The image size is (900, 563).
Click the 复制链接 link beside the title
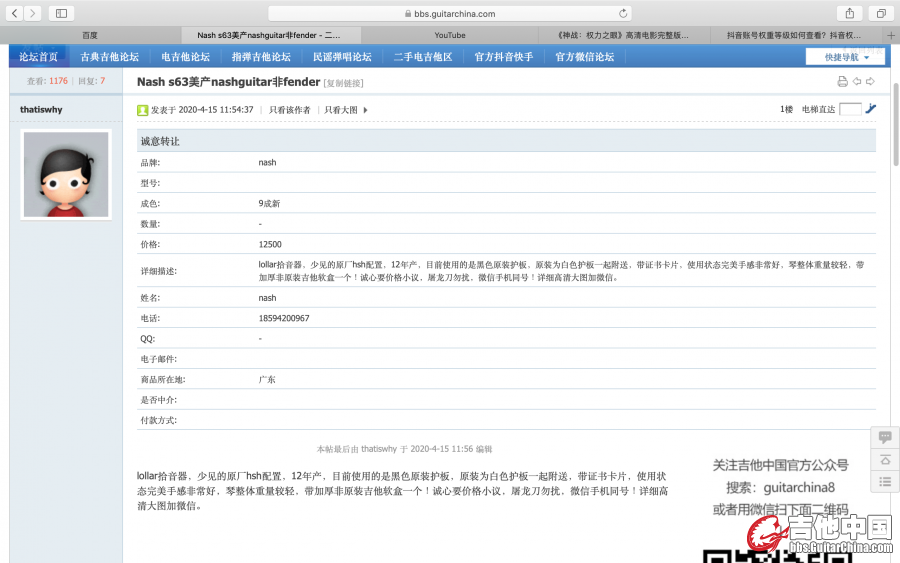[x=344, y=83]
